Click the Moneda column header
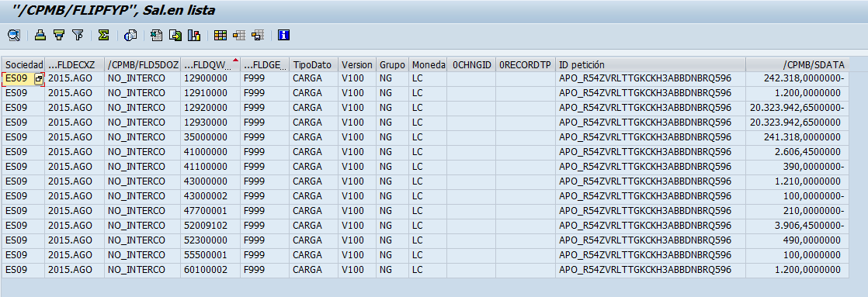868x297 pixels. 428,64
